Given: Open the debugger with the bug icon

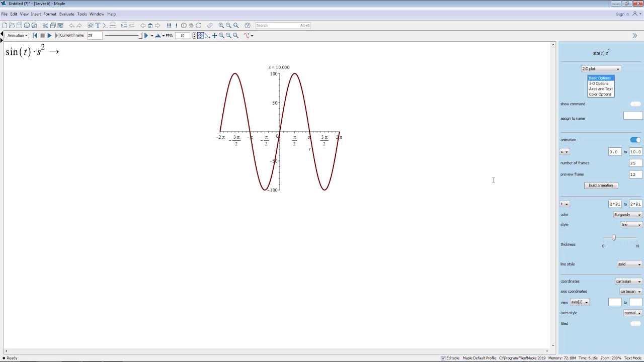Looking at the screenshot, I should pyautogui.click(x=191, y=26).
